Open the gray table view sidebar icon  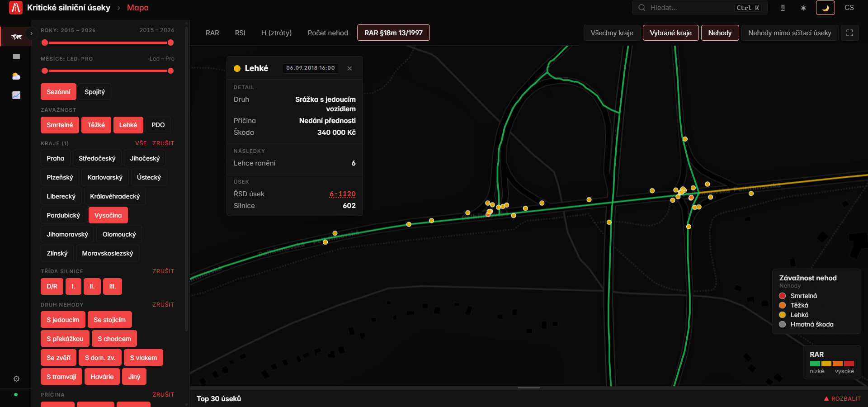(16, 57)
